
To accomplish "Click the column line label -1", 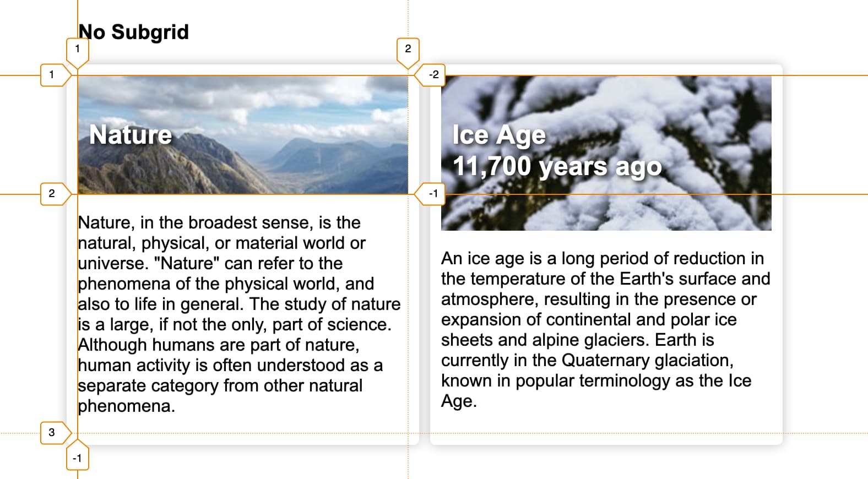I will (x=77, y=458).
